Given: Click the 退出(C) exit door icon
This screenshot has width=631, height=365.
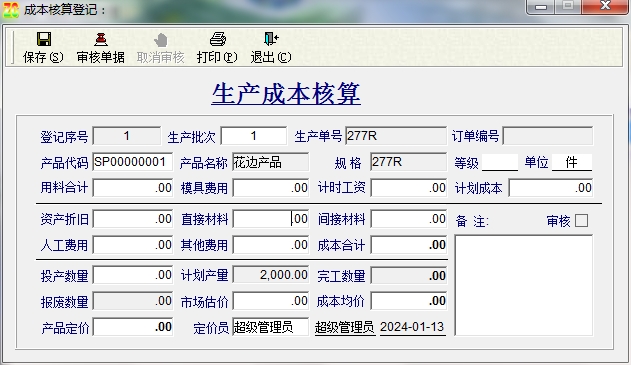Looking at the screenshot, I should [x=271, y=39].
